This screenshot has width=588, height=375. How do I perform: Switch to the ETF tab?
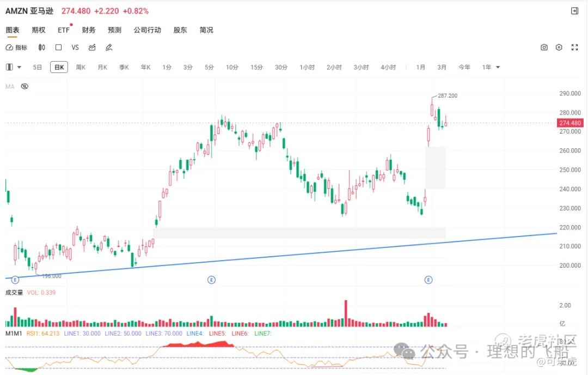coord(64,30)
